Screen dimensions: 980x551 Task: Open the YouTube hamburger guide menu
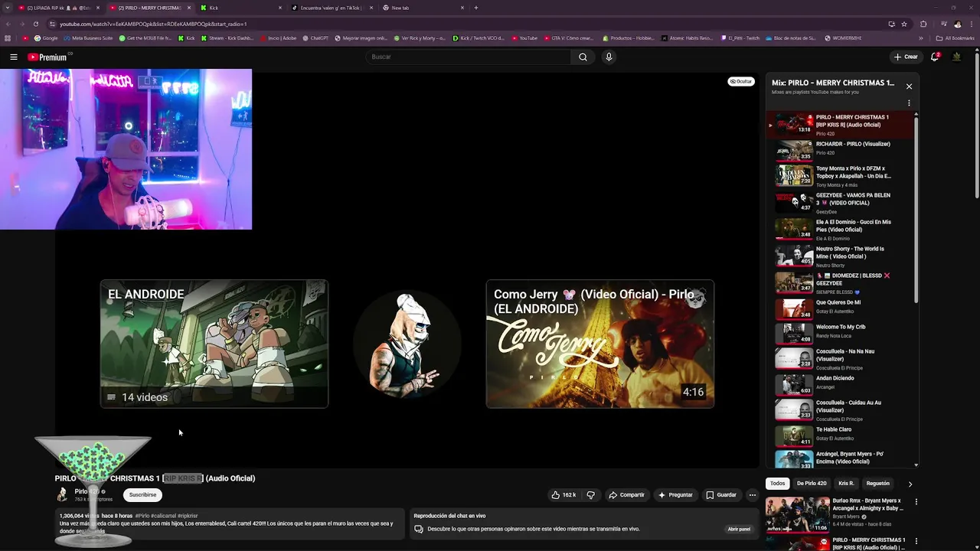[x=13, y=57]
